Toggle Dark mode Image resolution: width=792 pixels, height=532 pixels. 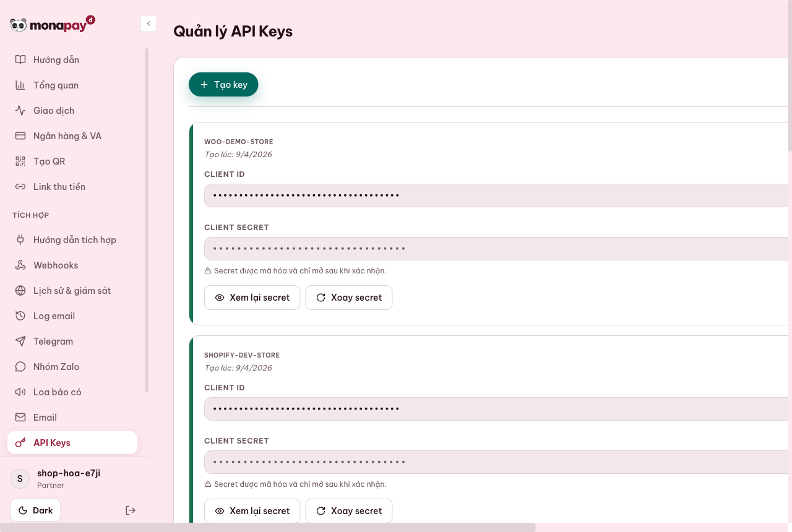(x=35, y=510)
